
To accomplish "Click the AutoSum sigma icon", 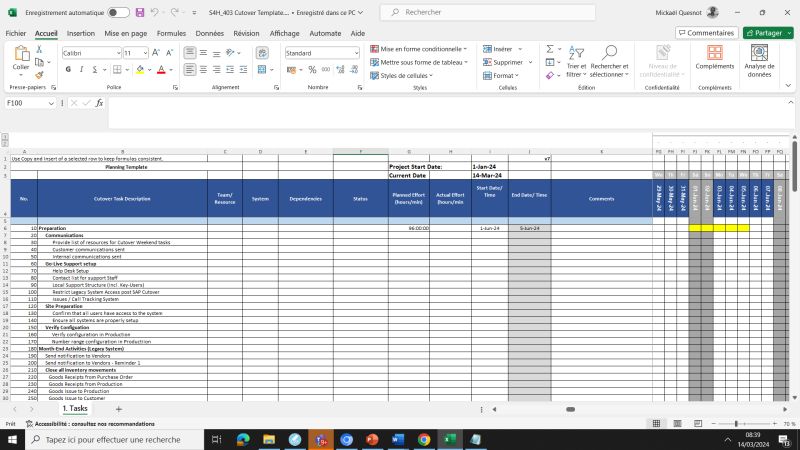I will click(x=549, y=49).
